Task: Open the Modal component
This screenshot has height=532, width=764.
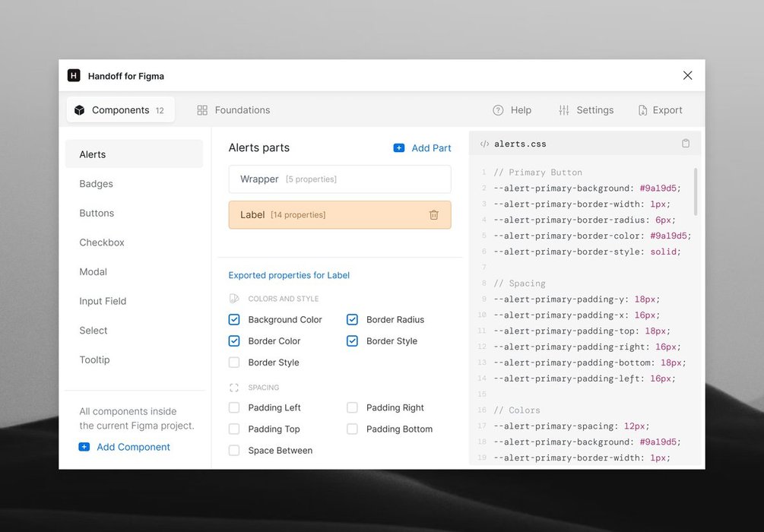Action: coord(93,271)
